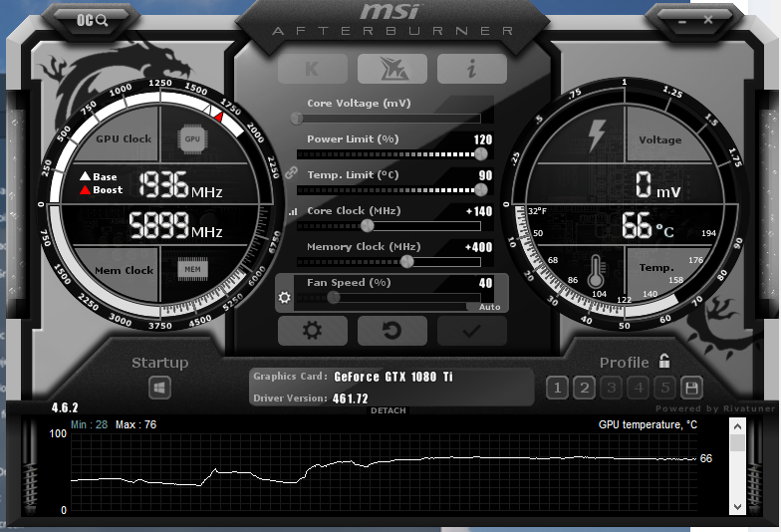Click the Max : 76 graph label
This screenshot has width=781, height=532.
point(135,424)
